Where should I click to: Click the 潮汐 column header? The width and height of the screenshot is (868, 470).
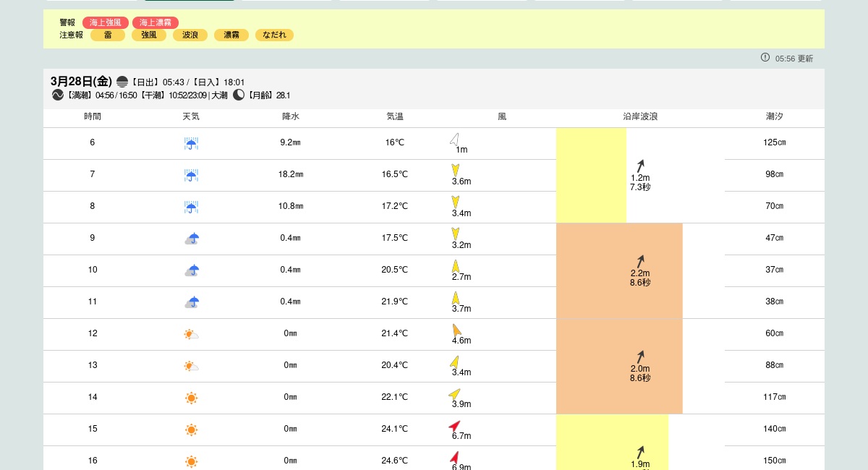774,116
